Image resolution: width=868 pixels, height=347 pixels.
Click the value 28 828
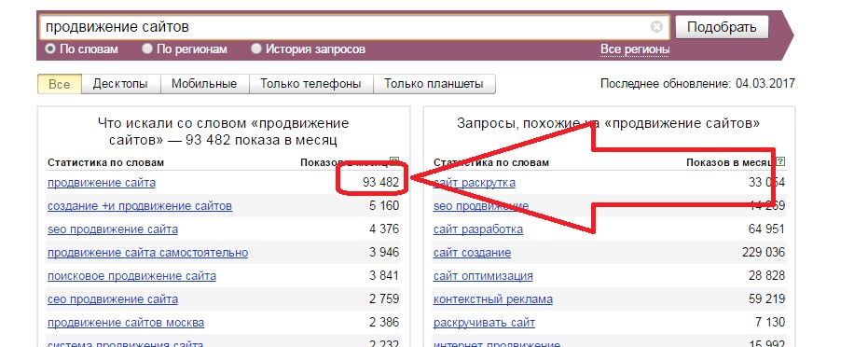point(766,275)
